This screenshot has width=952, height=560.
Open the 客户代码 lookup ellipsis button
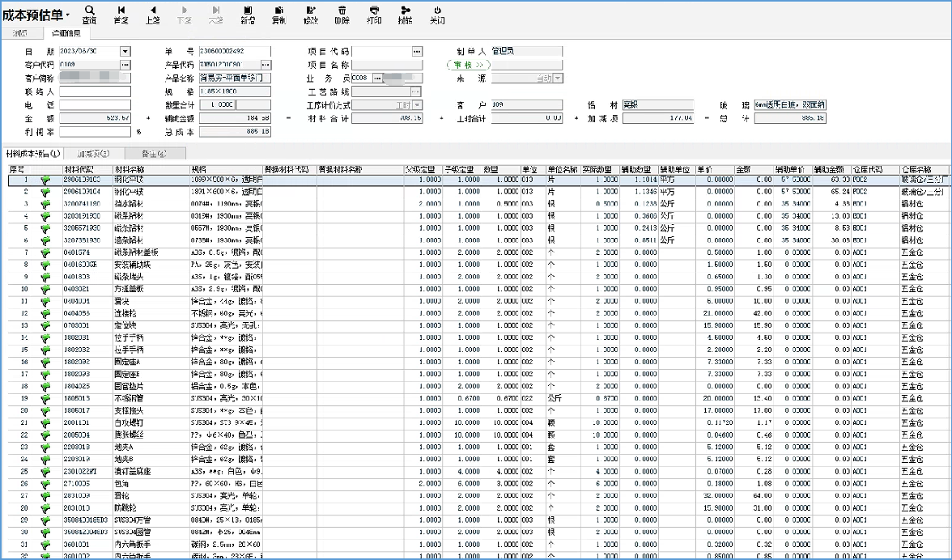click(x=125, y=65)
